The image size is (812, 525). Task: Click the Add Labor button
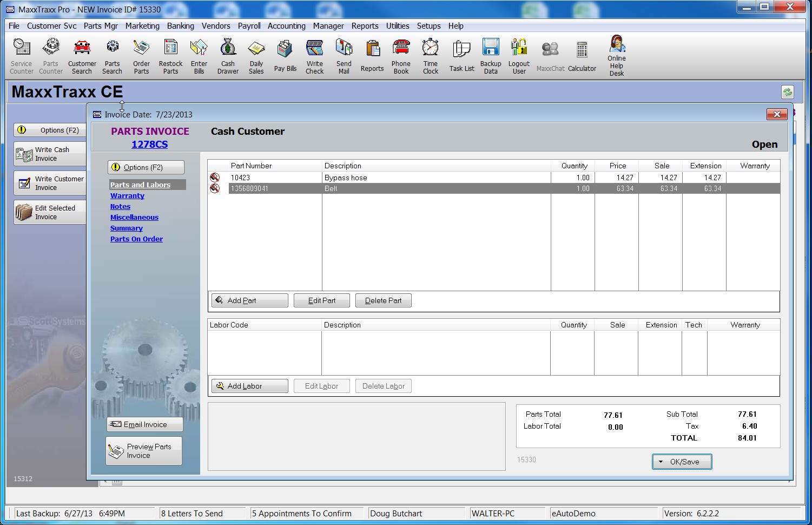coord(250,386)
